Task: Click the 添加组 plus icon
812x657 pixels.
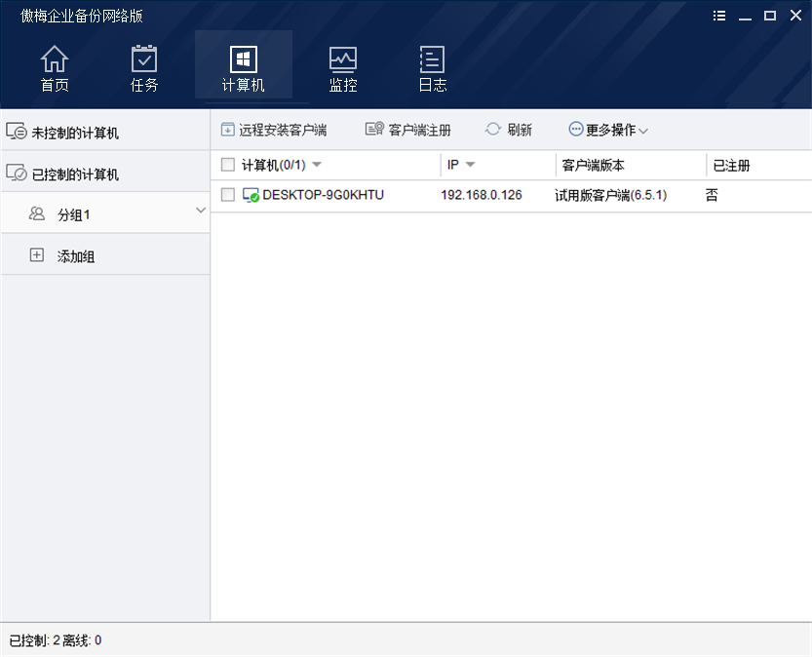Action: click(x=37, y=254)
